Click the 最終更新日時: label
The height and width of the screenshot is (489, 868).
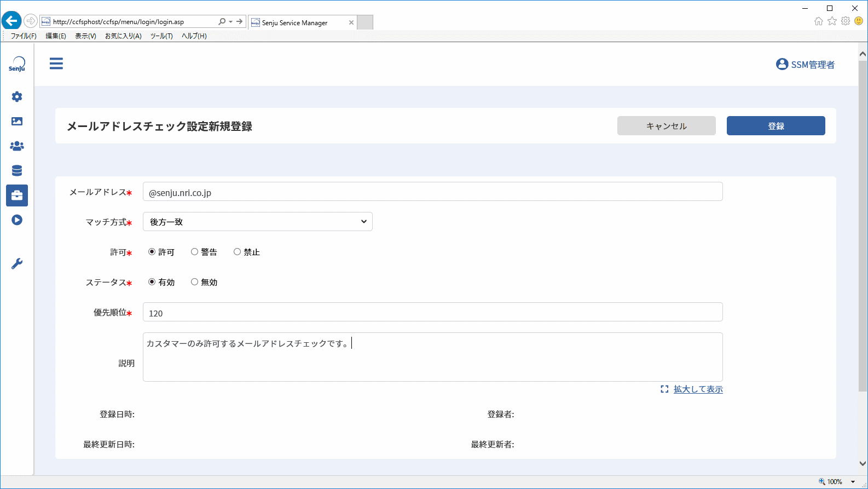pyautogui.click(x=109, y=445)
